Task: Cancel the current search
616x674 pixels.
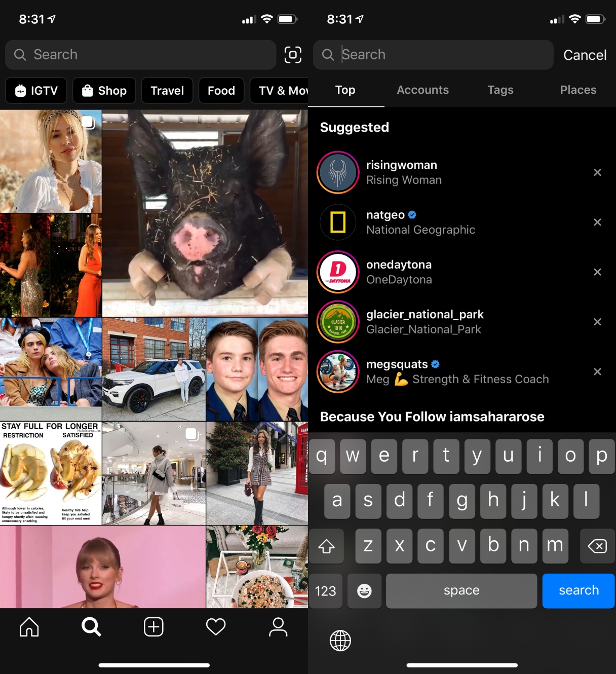Action: [585, 55]
